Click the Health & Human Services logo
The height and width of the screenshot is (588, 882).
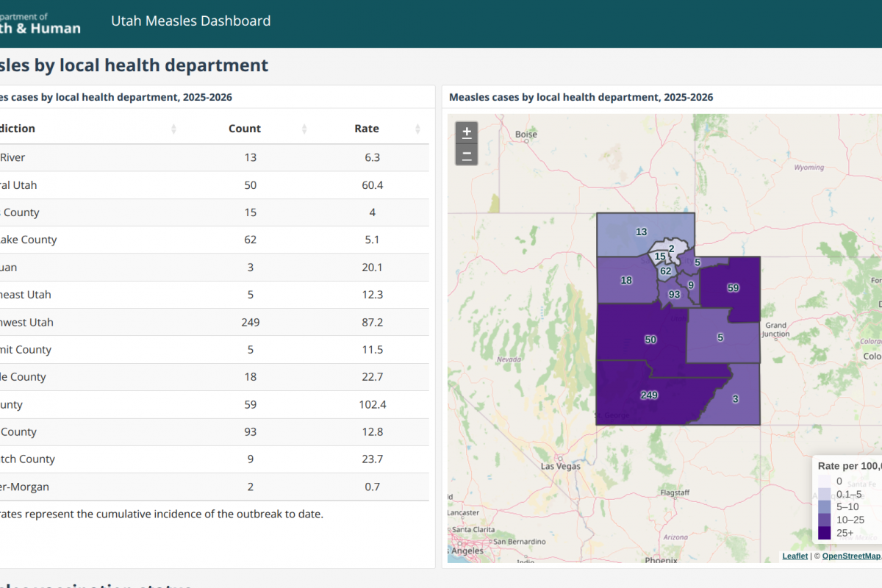[40, 23]
